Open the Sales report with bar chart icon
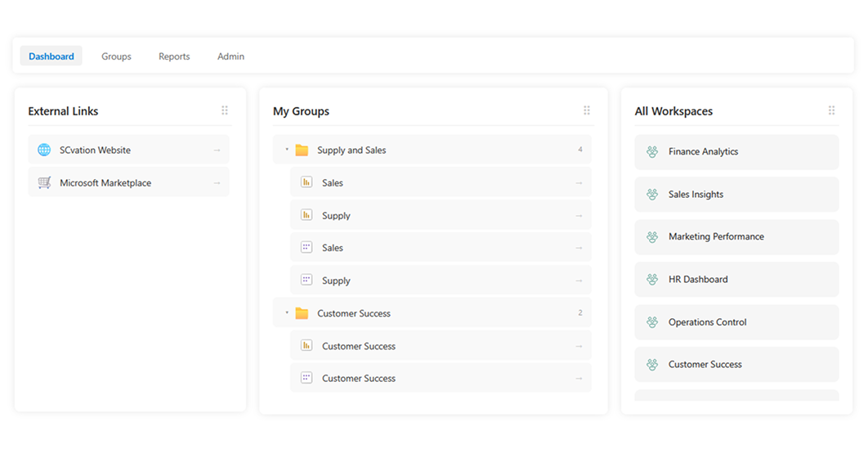Image resolution: width=868 pixels, height=454 pixels. coord(441,182)
